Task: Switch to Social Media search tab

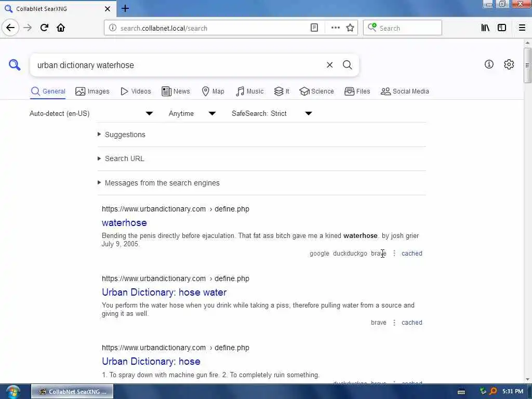Action: point(405,91)
